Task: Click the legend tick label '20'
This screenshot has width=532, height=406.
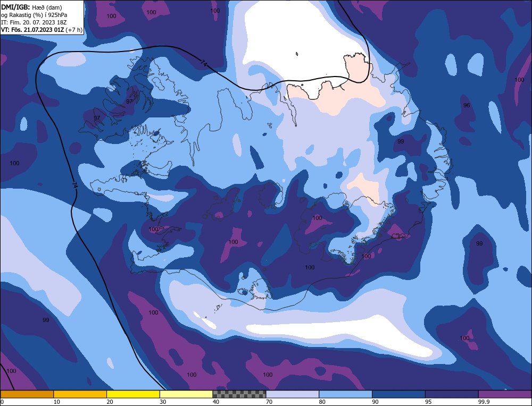Action: 110,402
